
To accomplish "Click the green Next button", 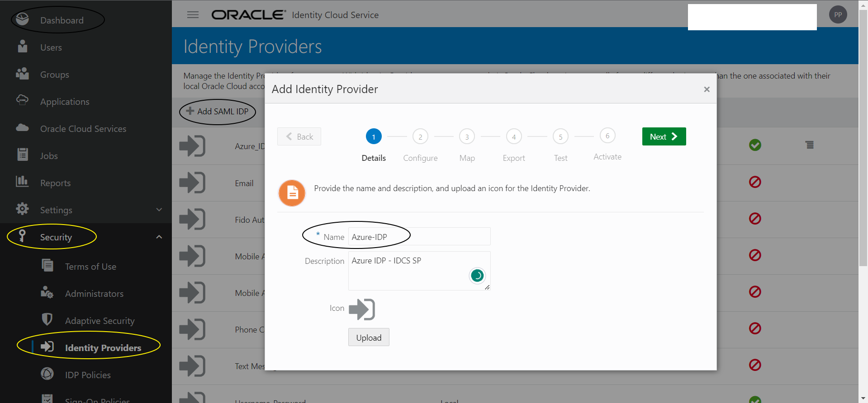I will (x=664, y=136).
